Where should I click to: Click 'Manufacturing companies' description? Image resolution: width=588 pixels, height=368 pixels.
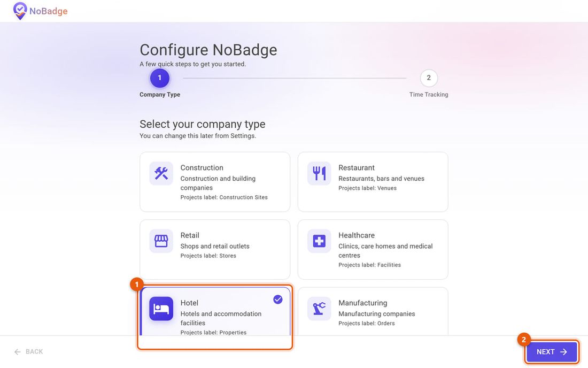[376, 313]
